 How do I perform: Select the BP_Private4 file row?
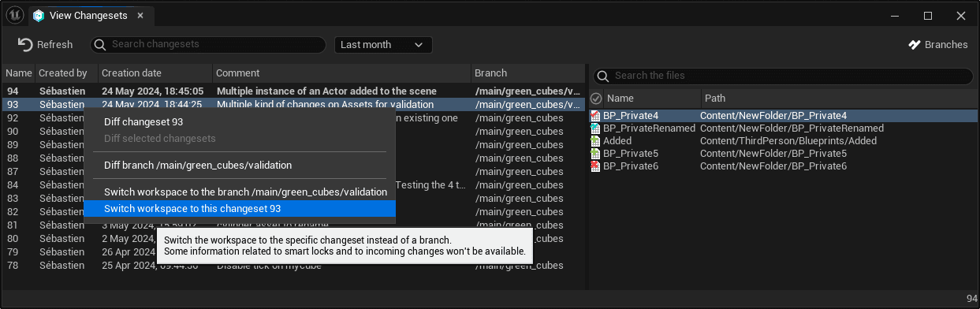[x=784, y=116]
